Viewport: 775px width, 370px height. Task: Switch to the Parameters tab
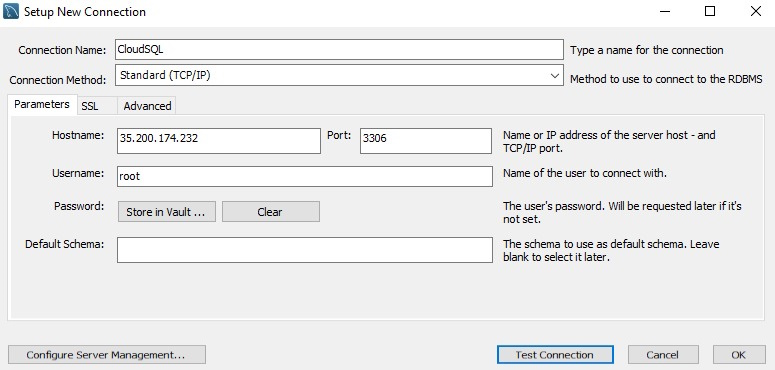click(42, 104)
